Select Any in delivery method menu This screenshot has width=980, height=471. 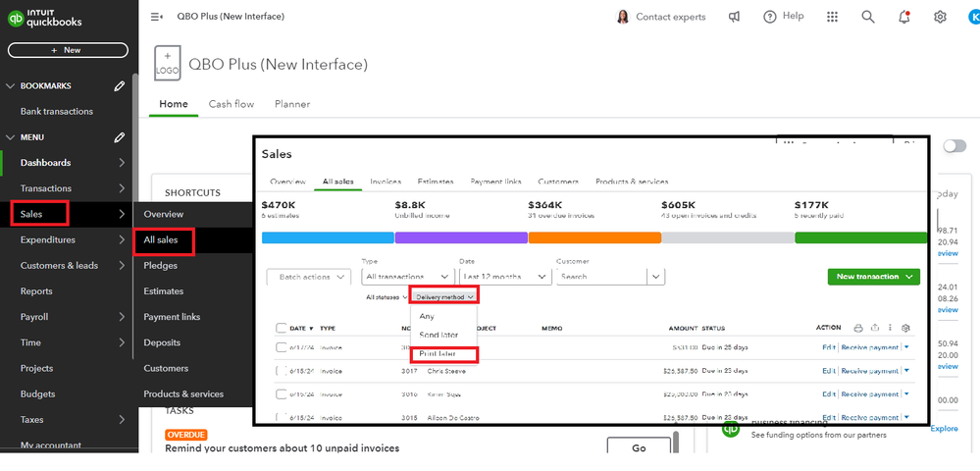[x=427, y=317]
